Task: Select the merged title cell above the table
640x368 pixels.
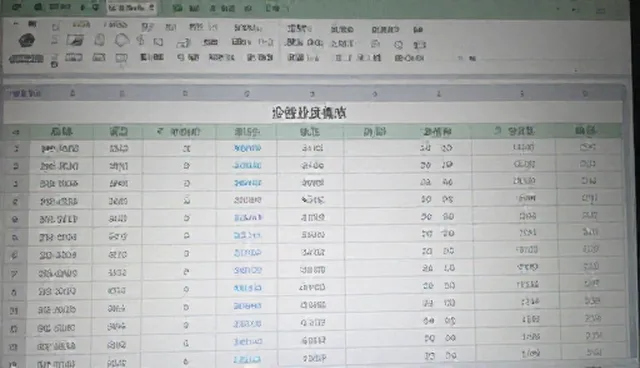Action: [313, 112]
